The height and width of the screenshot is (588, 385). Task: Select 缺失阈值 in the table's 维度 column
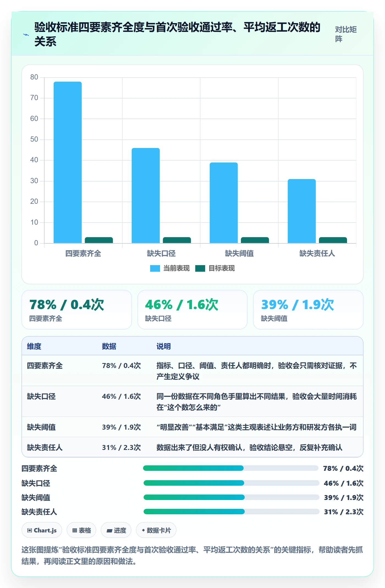41,427
